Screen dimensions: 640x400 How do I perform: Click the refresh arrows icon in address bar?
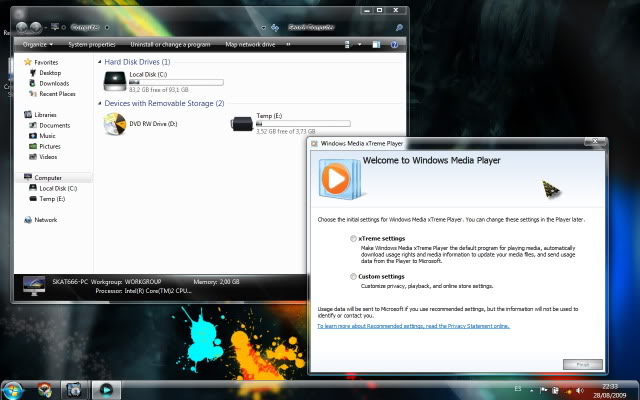pyautogui.click(x=275, y=27)
